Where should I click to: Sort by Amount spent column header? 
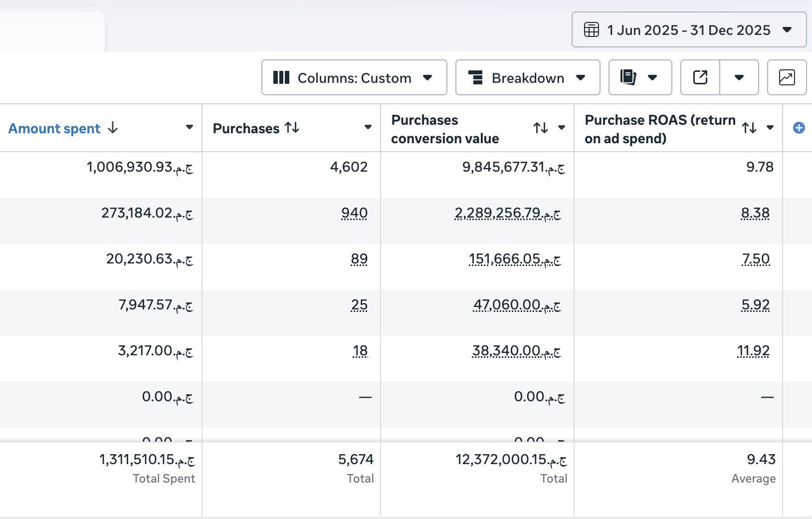tap(54, 128)
